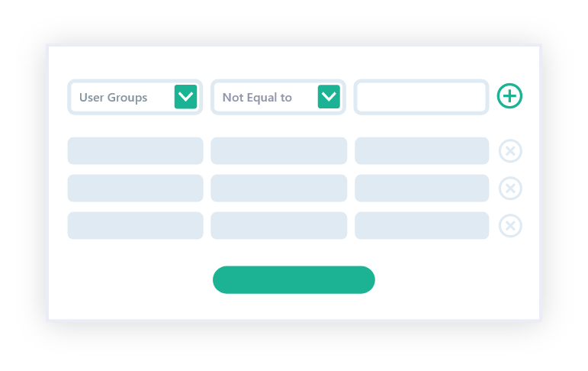Click third row's left placeholder field
The height and width of the screenshot is (371, 588).
[135, 225]
